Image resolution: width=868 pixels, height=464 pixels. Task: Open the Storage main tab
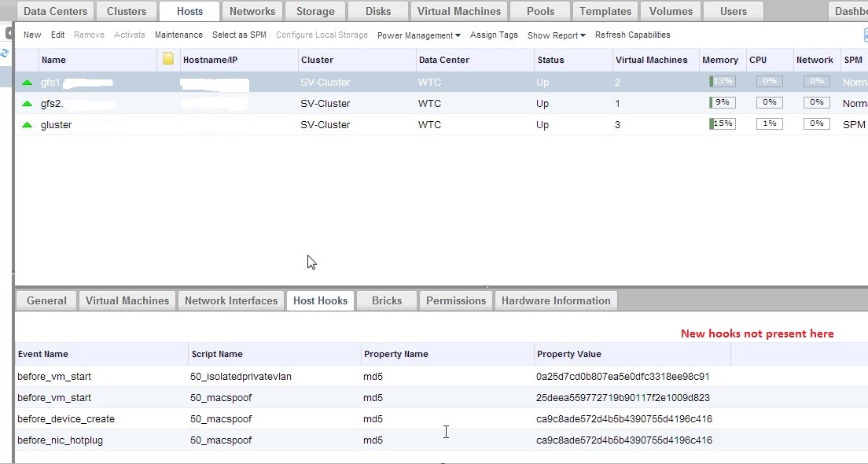click(x=314, y=11)
